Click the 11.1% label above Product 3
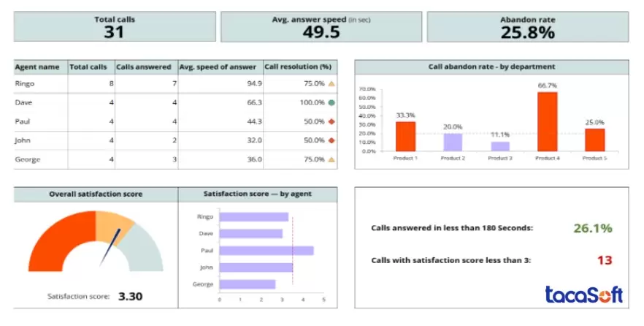Image resolution: width=644 pixels, height=326 pixels. click(500, 134)
